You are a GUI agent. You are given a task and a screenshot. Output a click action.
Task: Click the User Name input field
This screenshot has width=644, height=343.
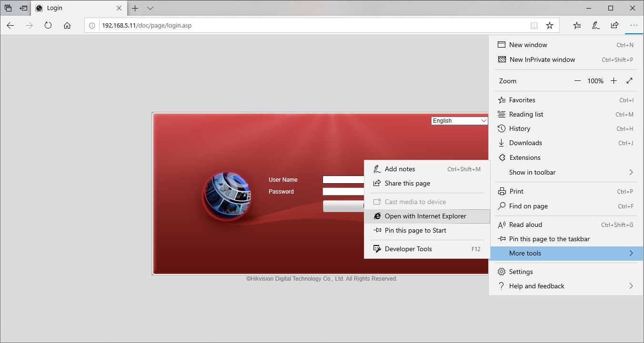point(343,180)
